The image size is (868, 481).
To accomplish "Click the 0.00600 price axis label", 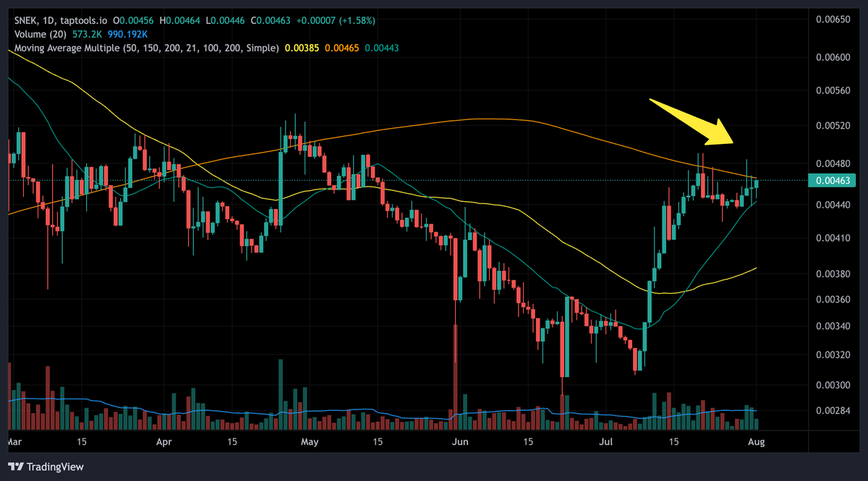I will click(x=833, y=57).
